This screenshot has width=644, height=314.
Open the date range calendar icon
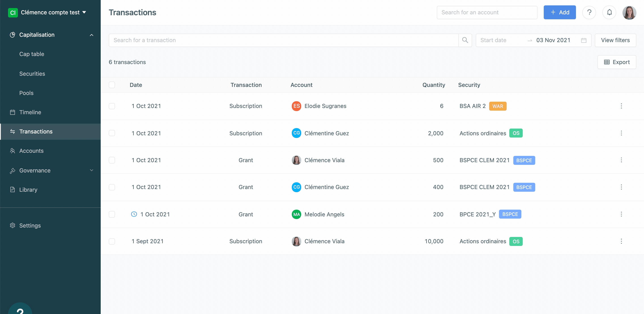(584, 40)
